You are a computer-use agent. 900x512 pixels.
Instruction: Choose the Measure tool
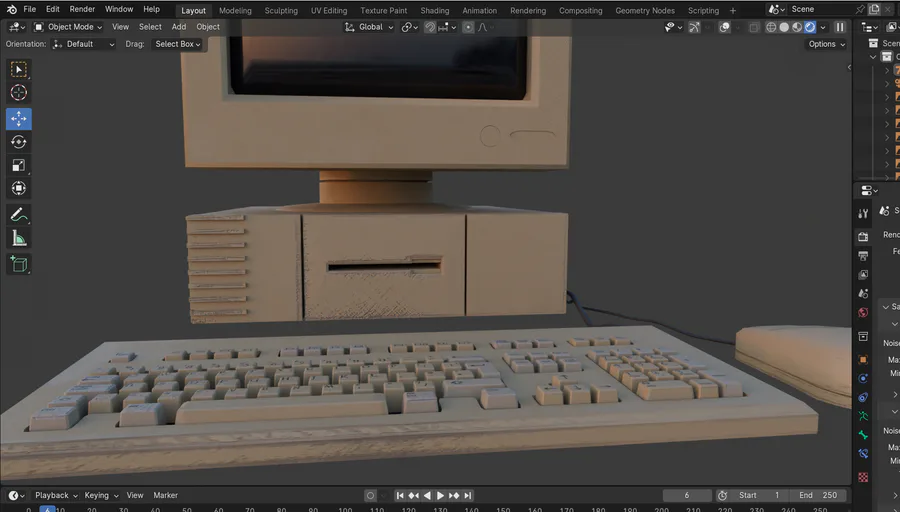click(19, 238)
